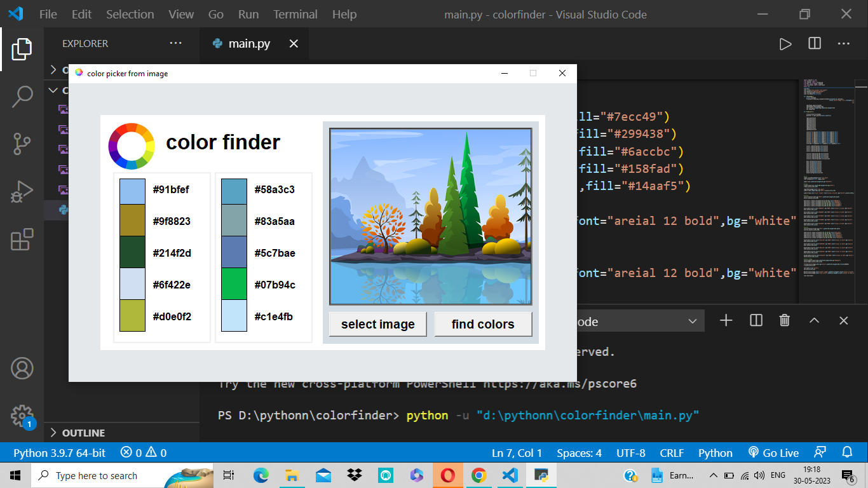This screenshot has width=868, height=488.
Task: Create a new terminal with the plus icon
Action: (x=726, y=320)
